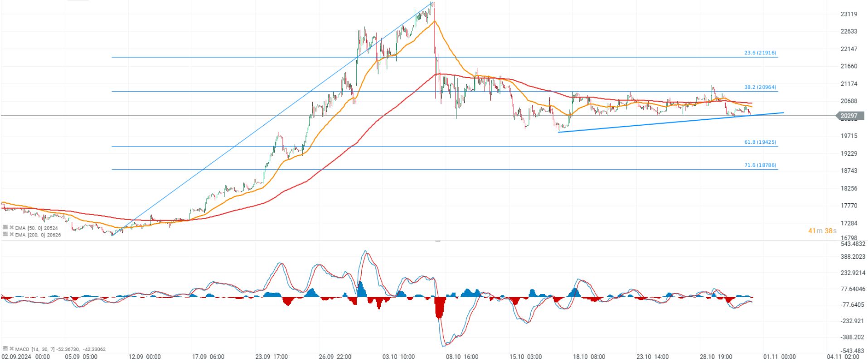The width and height of the screenshot is (868, 363).
Task: Select the 61.8 (19425) Fibonacci level label
Action: pos(760,142)
